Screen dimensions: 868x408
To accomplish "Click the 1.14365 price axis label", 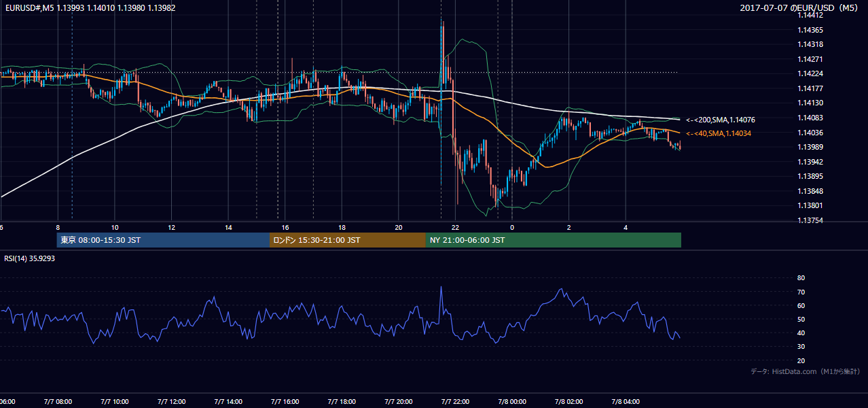I will pos(812,30).
